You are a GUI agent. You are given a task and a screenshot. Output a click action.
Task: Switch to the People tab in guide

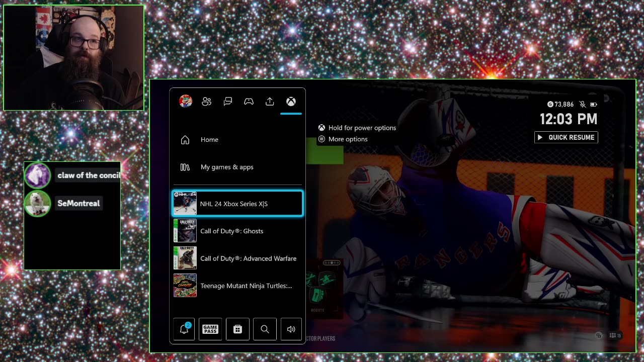click(x=206, y=102)
